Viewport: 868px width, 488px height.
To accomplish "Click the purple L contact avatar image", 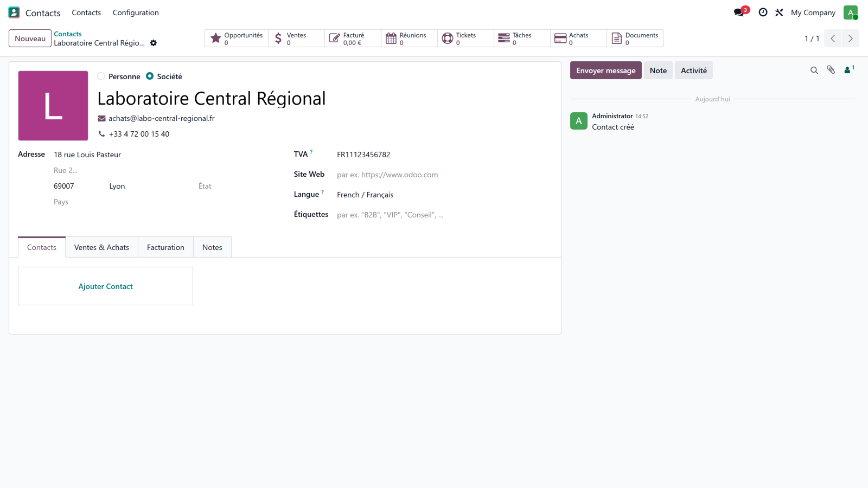I will pyautogui.click(x=53, y=106).
